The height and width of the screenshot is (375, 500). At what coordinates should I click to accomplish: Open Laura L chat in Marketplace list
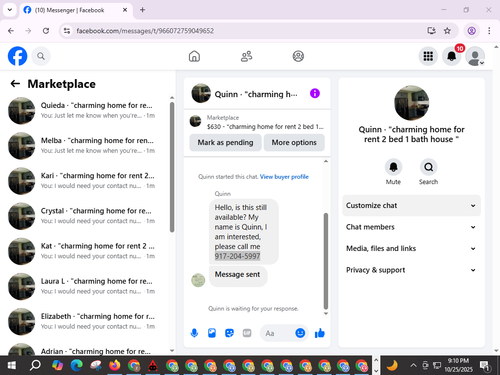point(85,286)
